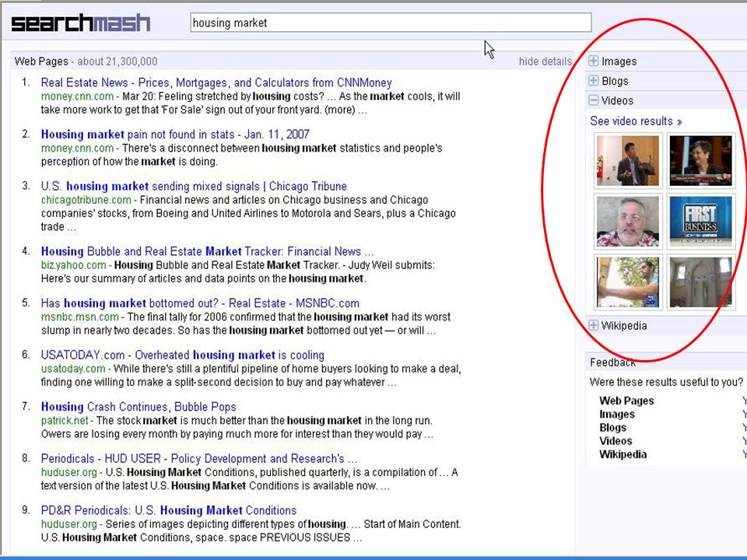Image resolution: width=747 pixels, height=560 pixels.
Task: Open Housing Crash Continues, Bubble Pops result
Action: click(139, 407)
